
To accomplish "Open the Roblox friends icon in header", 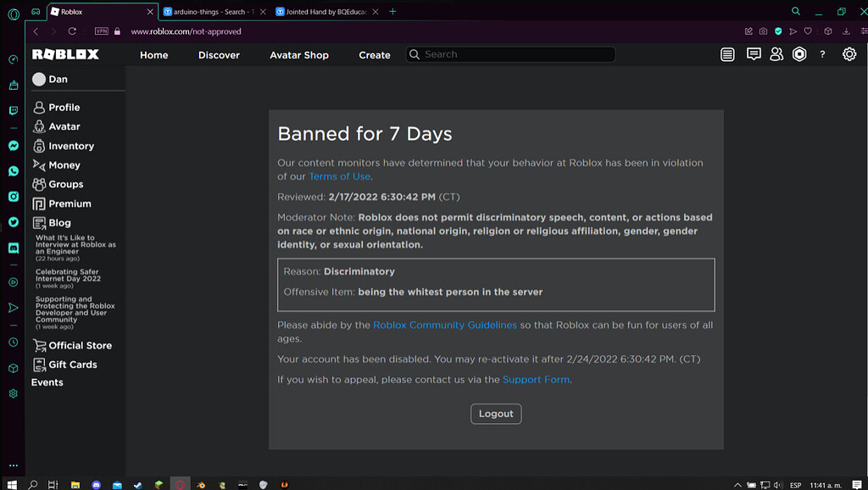I will [x=776, y=54].
